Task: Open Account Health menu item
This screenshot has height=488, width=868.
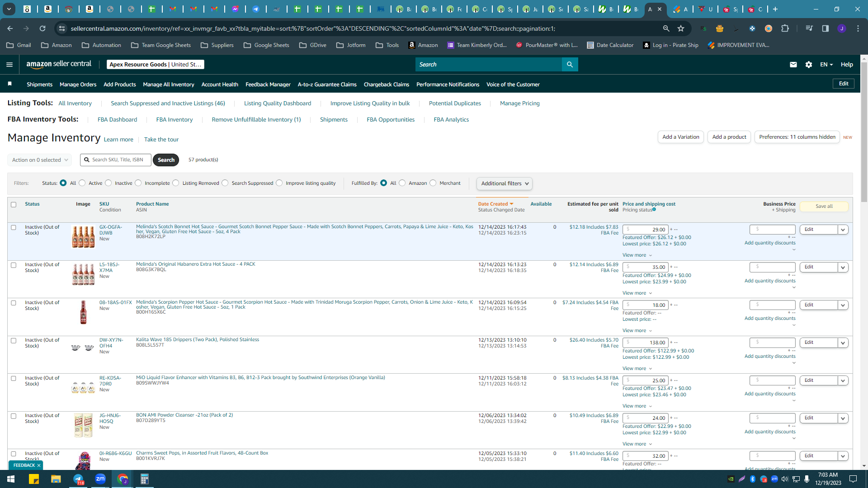Action: tap(220, 84)
